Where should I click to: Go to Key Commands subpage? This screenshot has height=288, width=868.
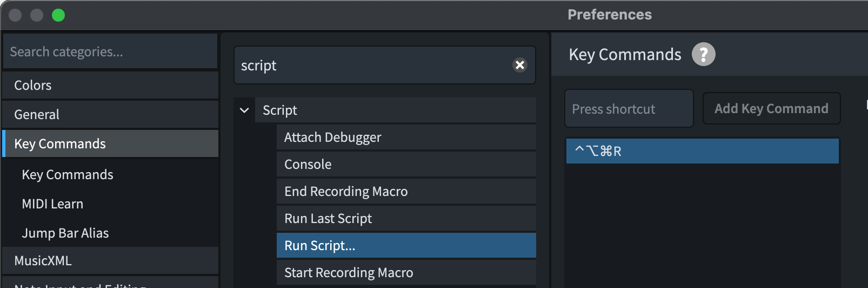pos(68,175)
